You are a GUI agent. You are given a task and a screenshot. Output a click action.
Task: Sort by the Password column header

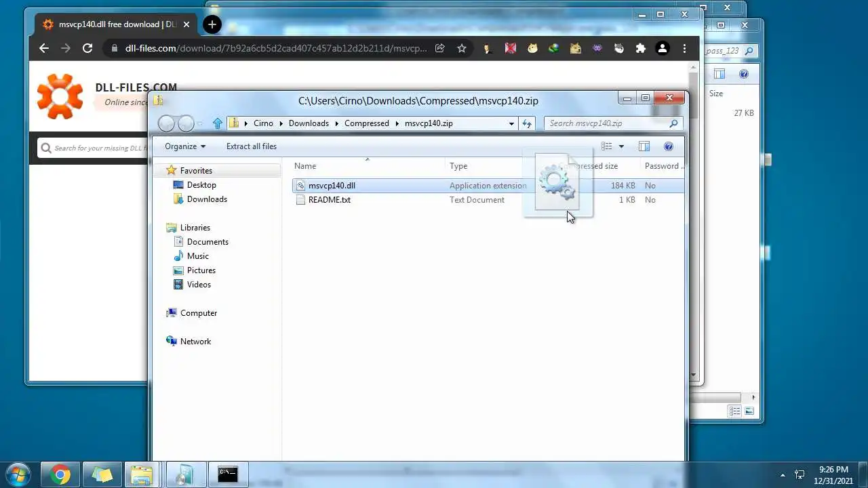(x=663, y=166)
